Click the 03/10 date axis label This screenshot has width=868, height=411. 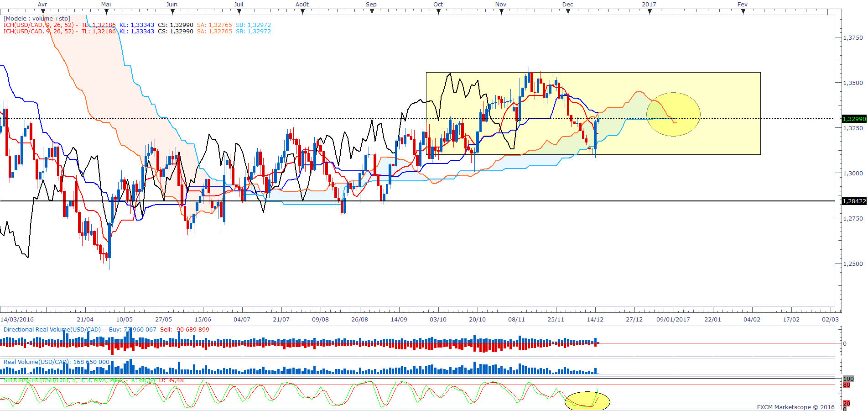(x=438, y=320)
